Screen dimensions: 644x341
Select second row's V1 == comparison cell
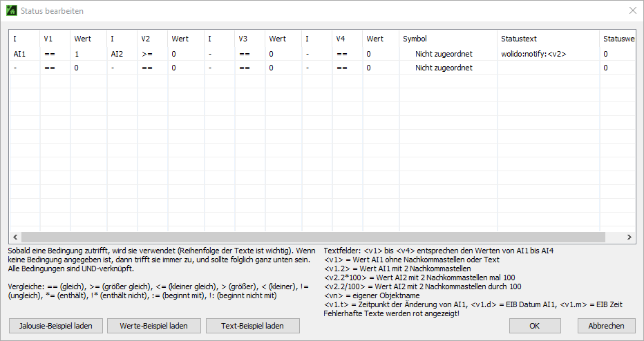coord(55,68)
